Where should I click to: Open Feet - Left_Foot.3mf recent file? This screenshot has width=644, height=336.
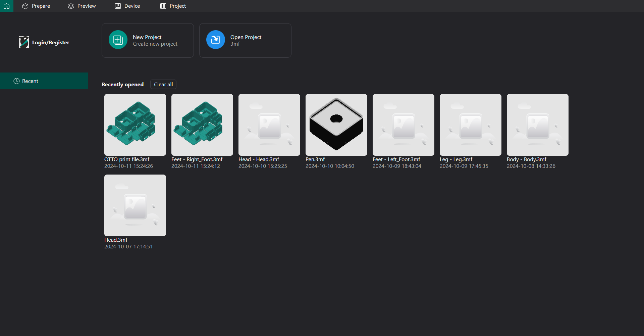point(403,125)
